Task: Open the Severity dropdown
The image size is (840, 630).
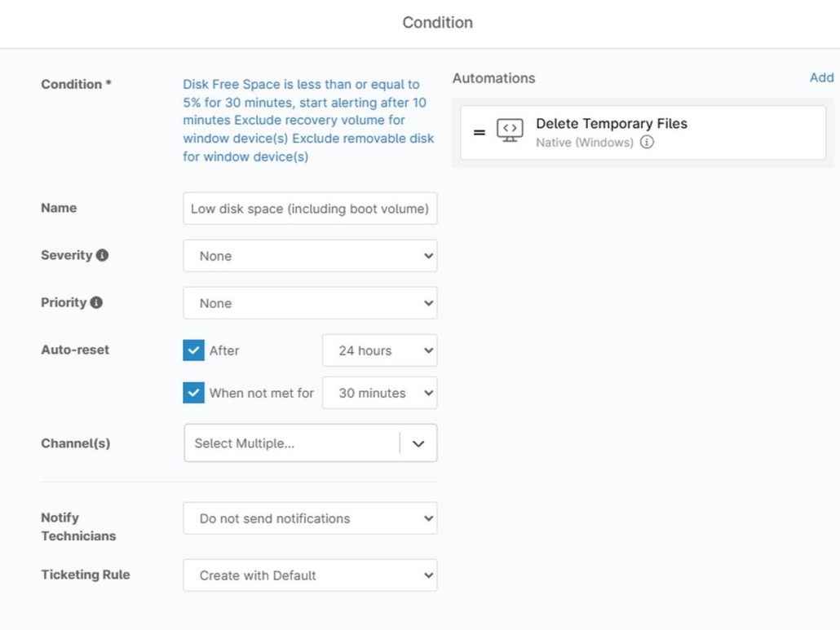Action: pos(310,256)
